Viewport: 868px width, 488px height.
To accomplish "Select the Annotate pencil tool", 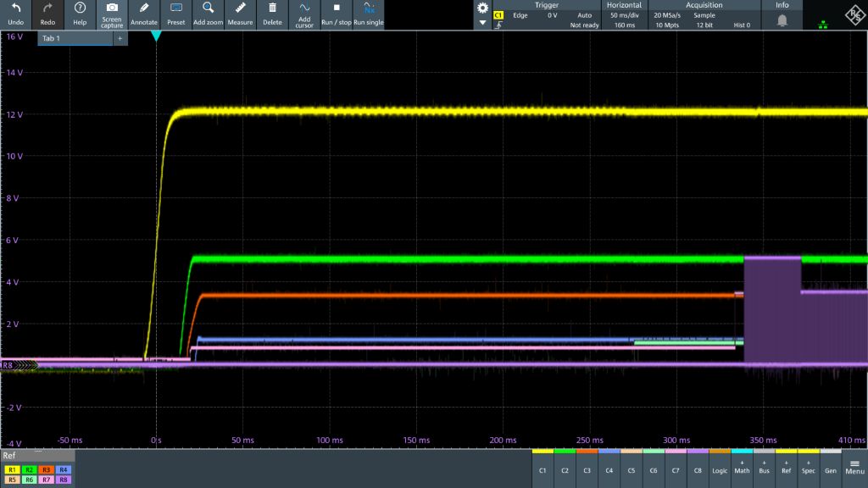I will [x=144, y=8].
